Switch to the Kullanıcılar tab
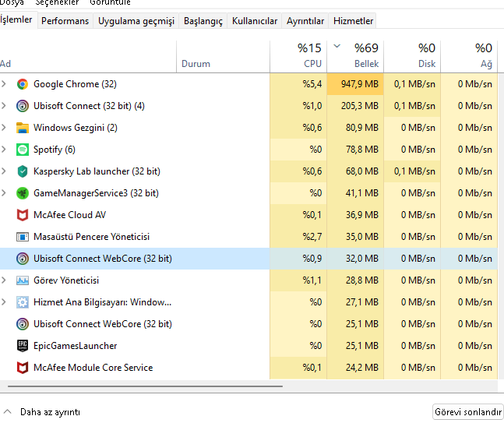The image size is (504, 423). 255,21
